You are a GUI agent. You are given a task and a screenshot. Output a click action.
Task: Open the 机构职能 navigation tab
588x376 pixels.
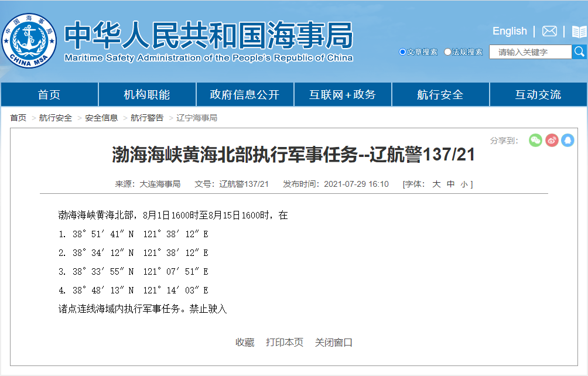(x=147, y=94)
